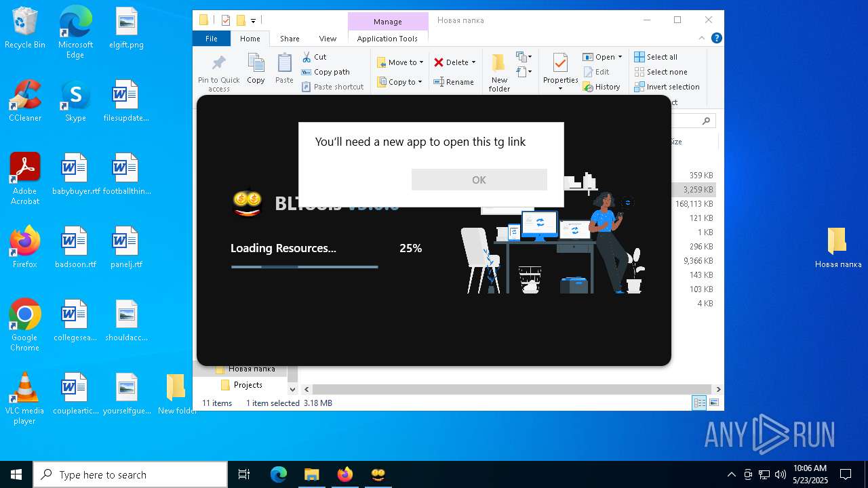Open the Easy access dropdown in ribbon
868x488 pixels.
(524, 71)
